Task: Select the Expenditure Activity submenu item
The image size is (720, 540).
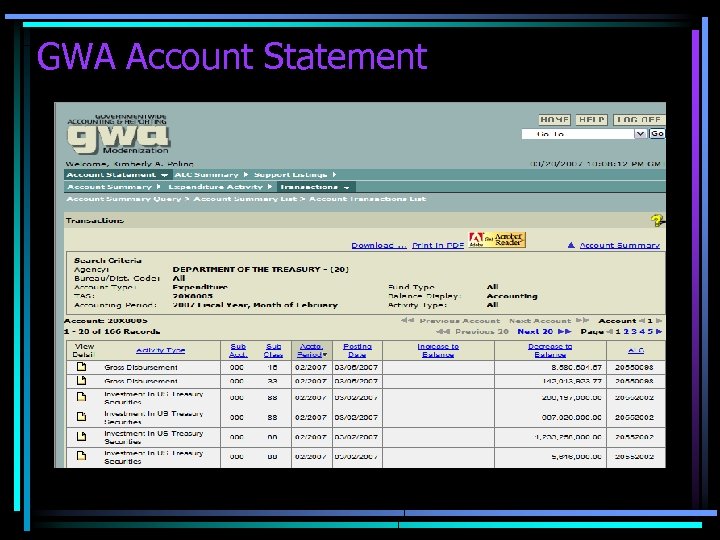Action: point(215,187)
